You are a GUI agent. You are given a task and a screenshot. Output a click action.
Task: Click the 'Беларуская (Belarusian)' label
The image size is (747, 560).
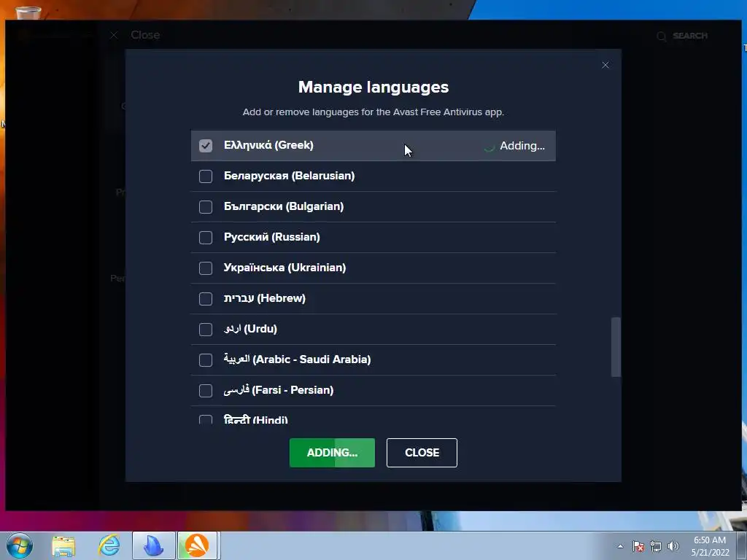pos(289,176)
